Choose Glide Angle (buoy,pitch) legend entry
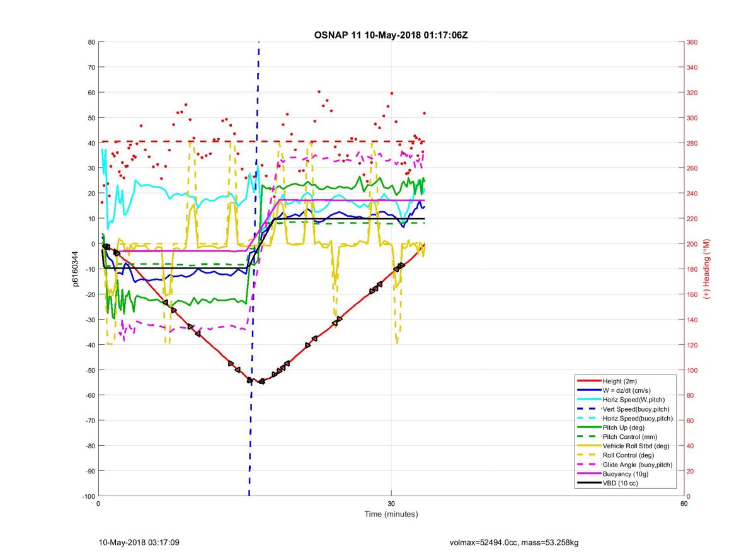The width and height of the screenshot is (756, 558). click(x=638, y=465)
